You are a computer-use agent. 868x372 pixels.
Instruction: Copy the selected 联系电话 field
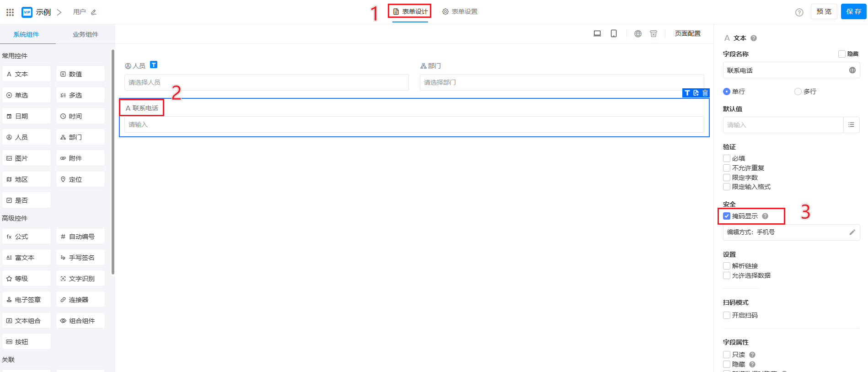696,93
